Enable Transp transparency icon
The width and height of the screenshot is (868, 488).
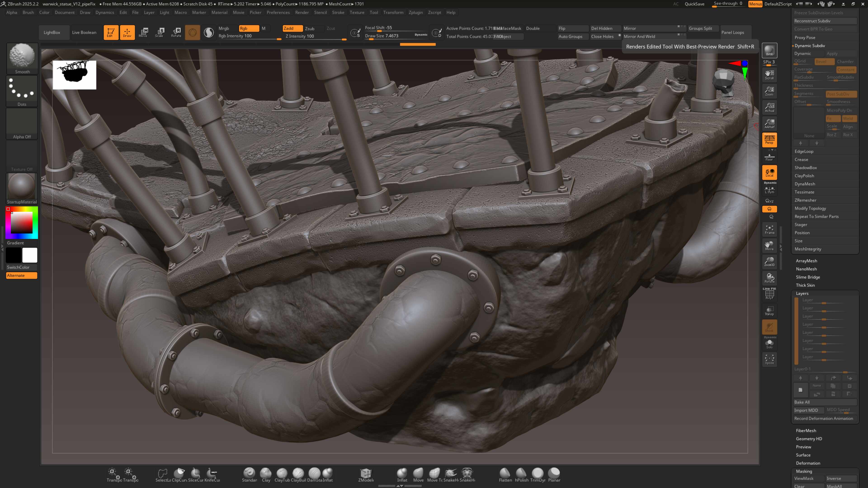pos(769,310)
